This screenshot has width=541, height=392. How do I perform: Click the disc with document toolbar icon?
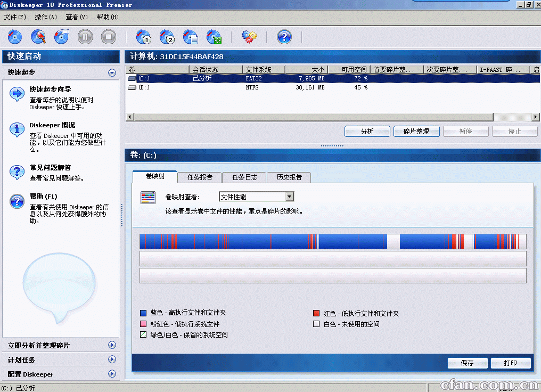coord(191,37)
